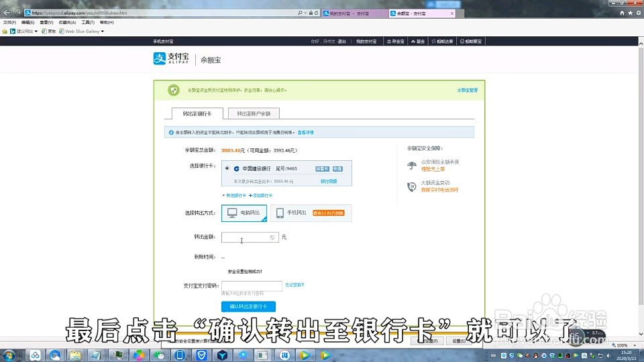
Task: Click the umbrella insurance icon
Action: tap(411, 166)
